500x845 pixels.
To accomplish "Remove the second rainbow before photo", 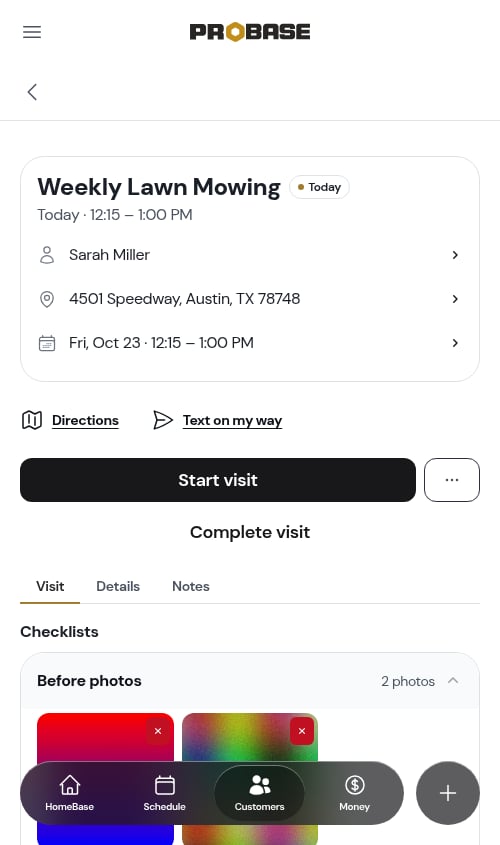I will (302, 731).
